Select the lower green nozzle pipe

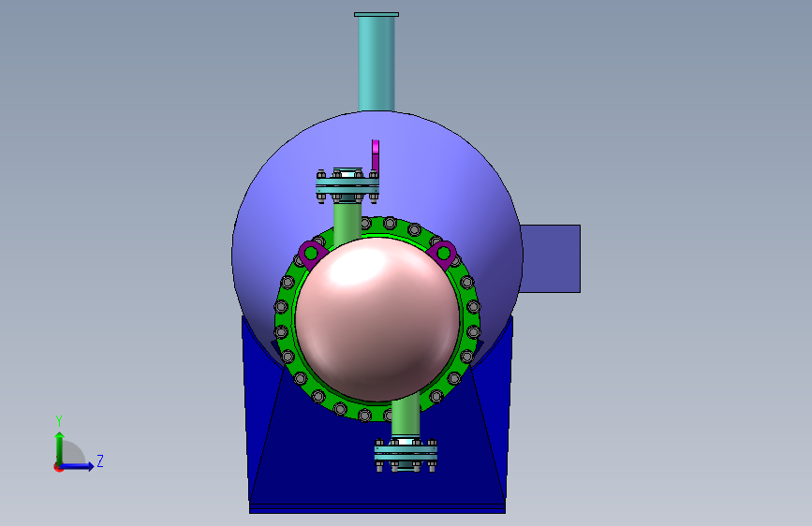[x=406, y=416]
